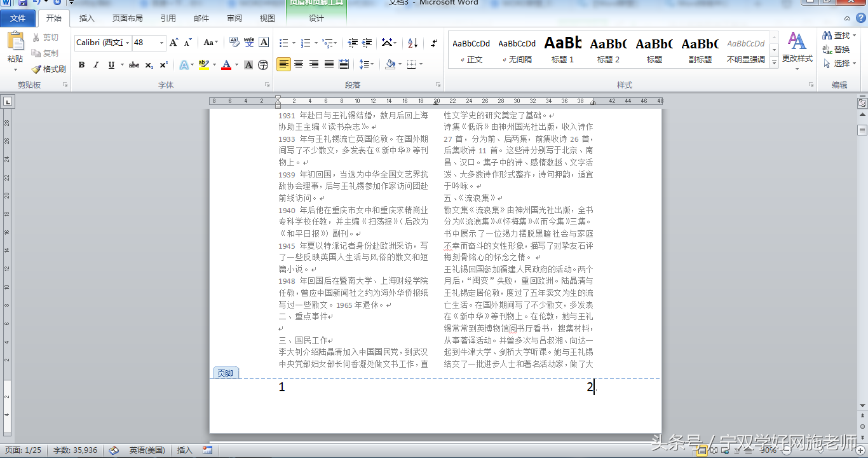Viewport: 868px width, 458px height.
Task: Click the Find (查找) button
Action: click(x=839, y=36)
